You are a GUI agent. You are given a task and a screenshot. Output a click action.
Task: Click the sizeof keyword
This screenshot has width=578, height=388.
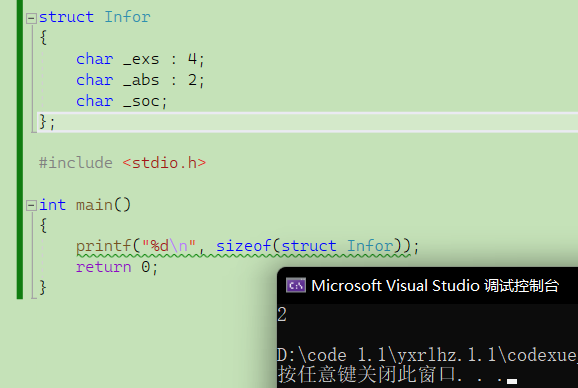tap(243, 246)
